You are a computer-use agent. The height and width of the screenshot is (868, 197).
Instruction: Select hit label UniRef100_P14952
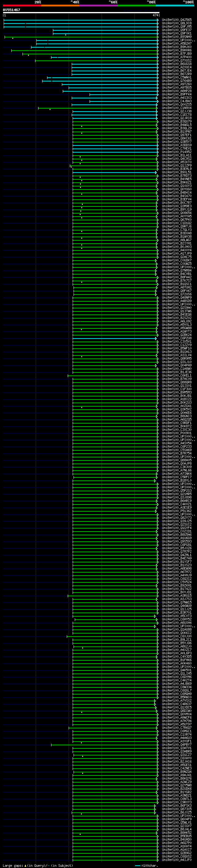tap(177, 152)
